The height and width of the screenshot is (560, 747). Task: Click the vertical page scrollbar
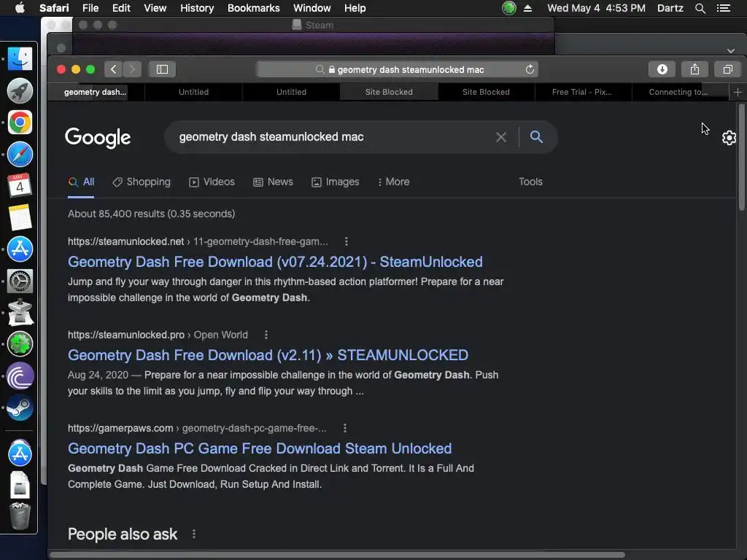[x=741, y=157]
